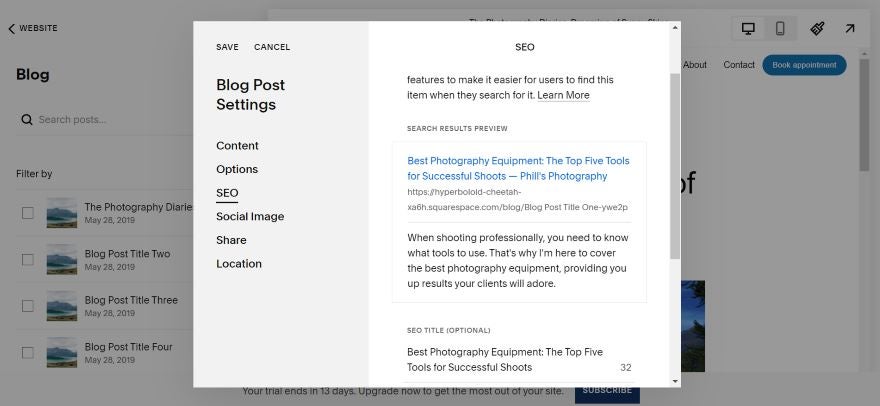Image resolution: width=880 pixels, height=406 pixels.
Task: Open the Contact page link
Action: click(x=739, y=65)
